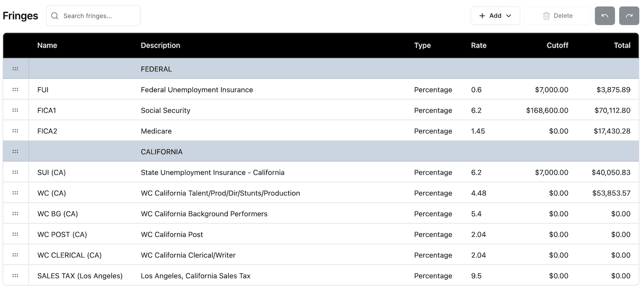Viewport: 644px width, 290px height.
Task: Click drag handle for FICA2 row
Action: point(15,131)
